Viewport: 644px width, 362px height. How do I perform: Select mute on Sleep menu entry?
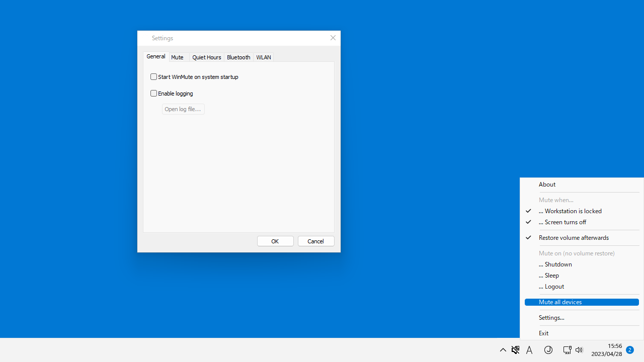pos(582,276)
